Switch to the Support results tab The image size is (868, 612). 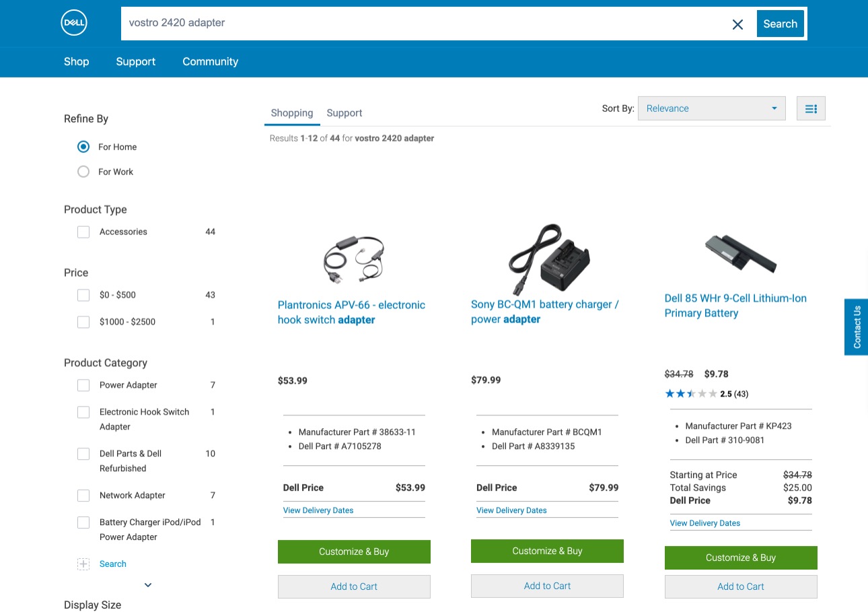click(x=345, y=113)
